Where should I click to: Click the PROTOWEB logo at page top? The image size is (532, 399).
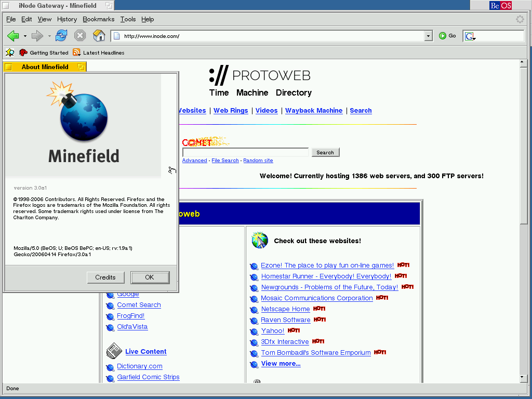(x=260, y=75)
